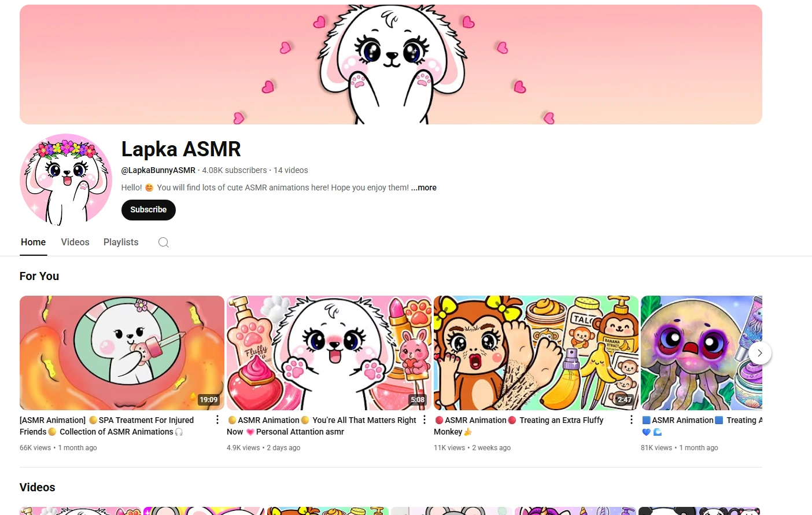Open the first thumbnail in the Videos section

80,511
